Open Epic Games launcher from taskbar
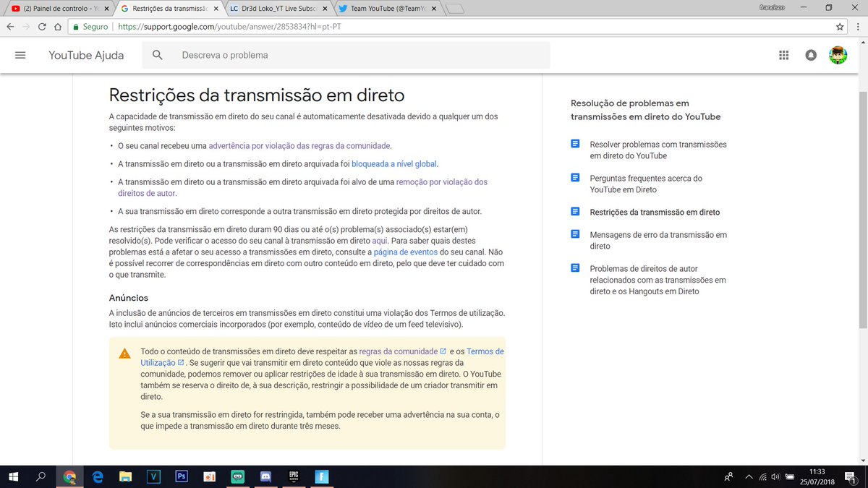Screen dimensions: 868x488 tap(294, 476)
